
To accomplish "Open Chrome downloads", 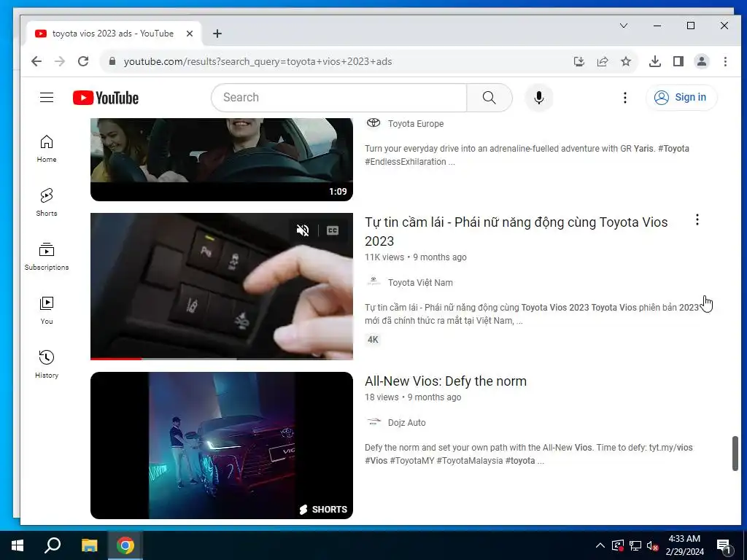I will coord(655,61).
